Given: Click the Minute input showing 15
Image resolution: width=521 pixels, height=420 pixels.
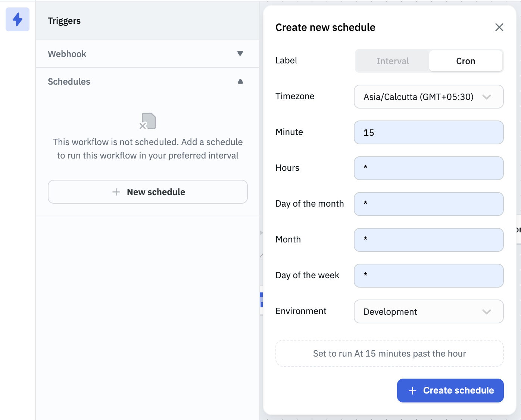Looking at the screenshot, I should click(x=428, y=132).
